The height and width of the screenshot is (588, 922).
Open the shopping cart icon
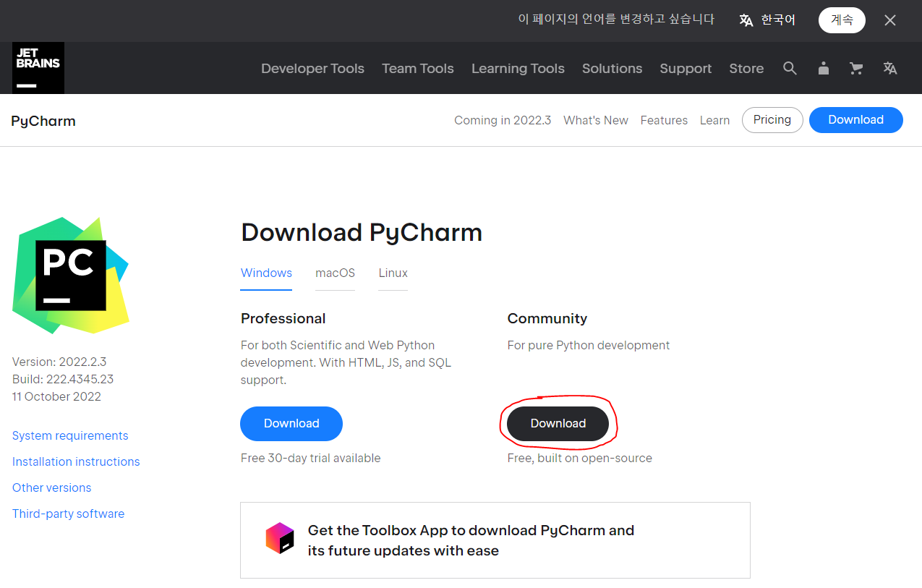856,68
